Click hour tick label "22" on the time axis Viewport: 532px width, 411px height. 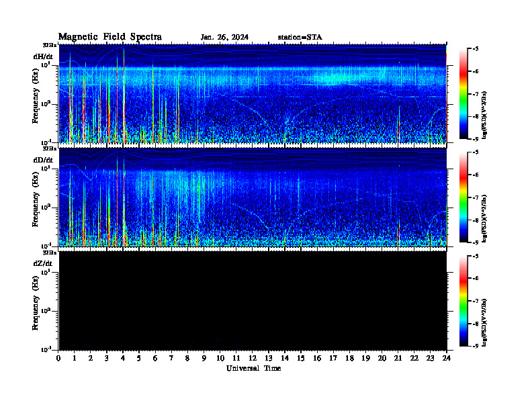point(414,359)
